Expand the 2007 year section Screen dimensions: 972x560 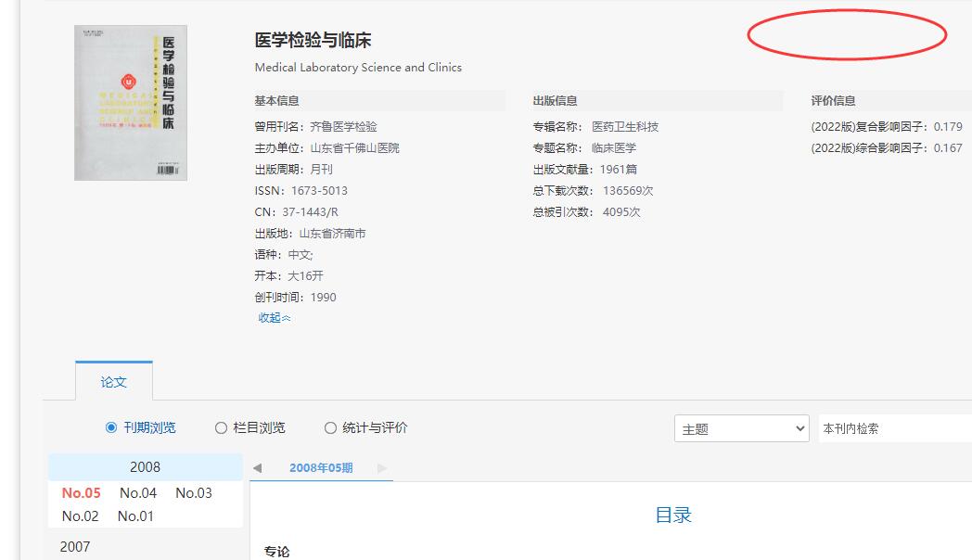75,547
